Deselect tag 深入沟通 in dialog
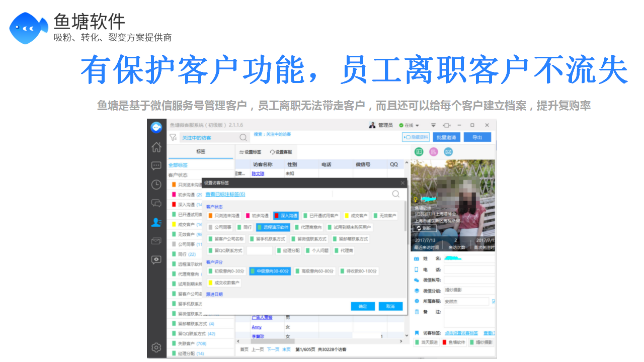The width and height of the screenshot is (644, 362). (x=286, y=216)
